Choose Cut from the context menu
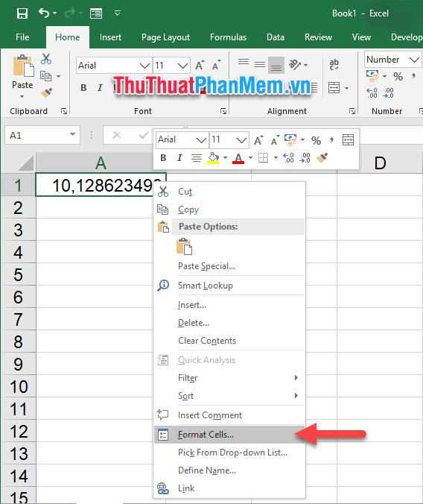Viewport: 423px width, 504px height. tap(229, 192)
